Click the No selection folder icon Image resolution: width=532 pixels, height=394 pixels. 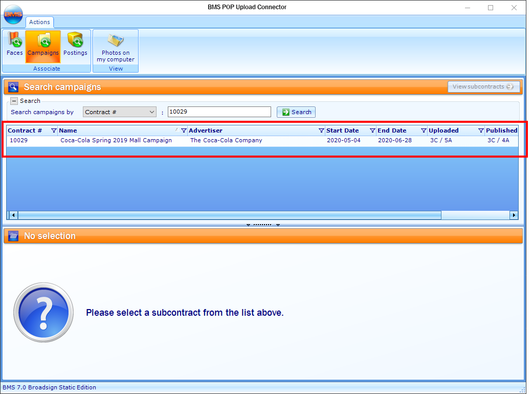coord(13,236)
